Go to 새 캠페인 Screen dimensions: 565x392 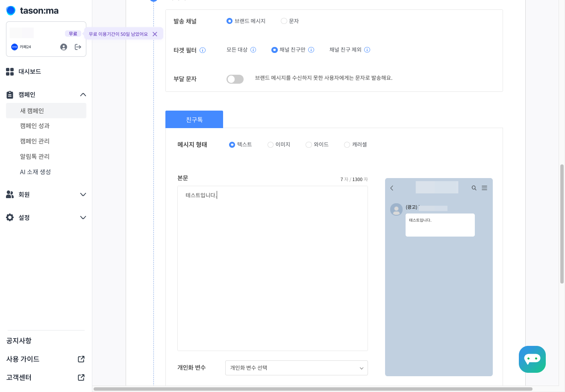46,111
